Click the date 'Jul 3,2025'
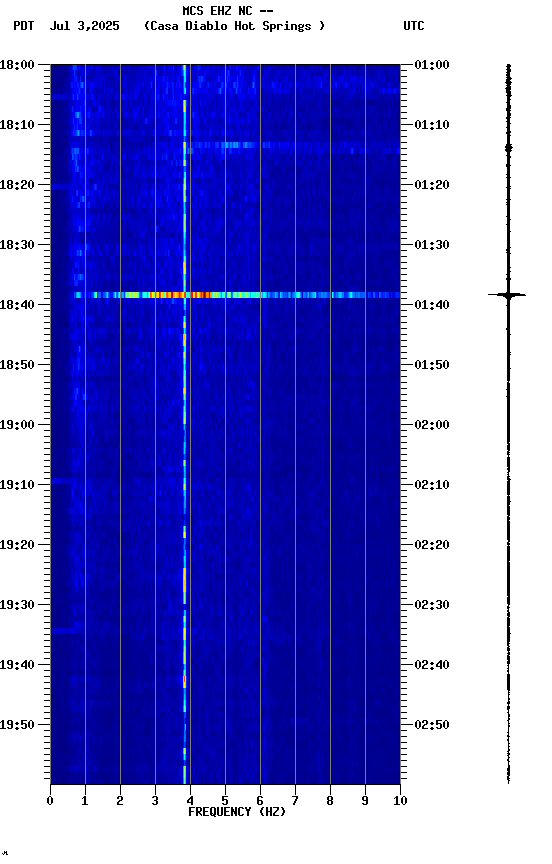Screen dimensions: 552x864 click(84, 26)
